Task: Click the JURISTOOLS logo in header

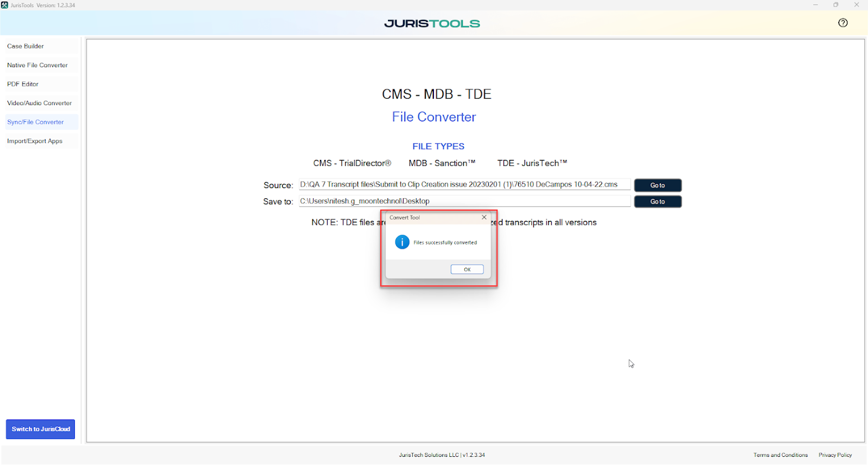Action: tap(432, 23)
